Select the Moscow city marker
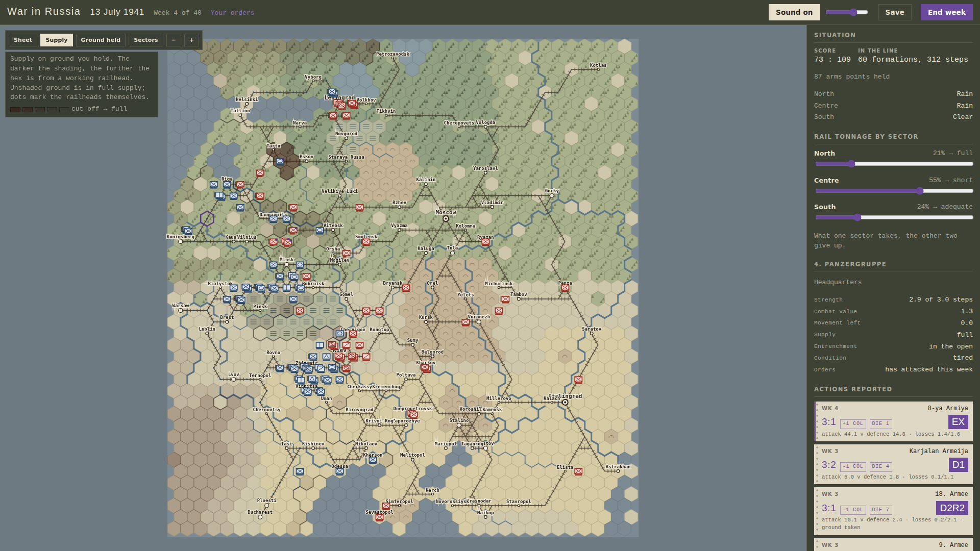The image size is (980, 551). point(446,219)
